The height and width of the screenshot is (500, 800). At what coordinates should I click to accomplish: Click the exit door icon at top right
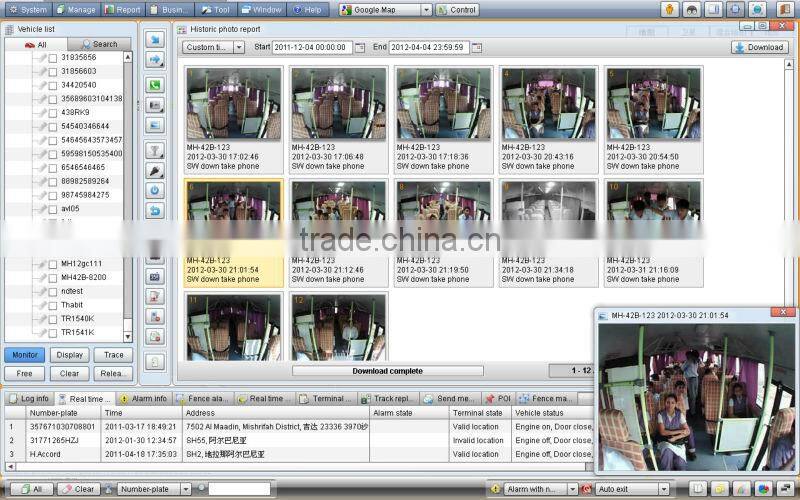[785, 9]
